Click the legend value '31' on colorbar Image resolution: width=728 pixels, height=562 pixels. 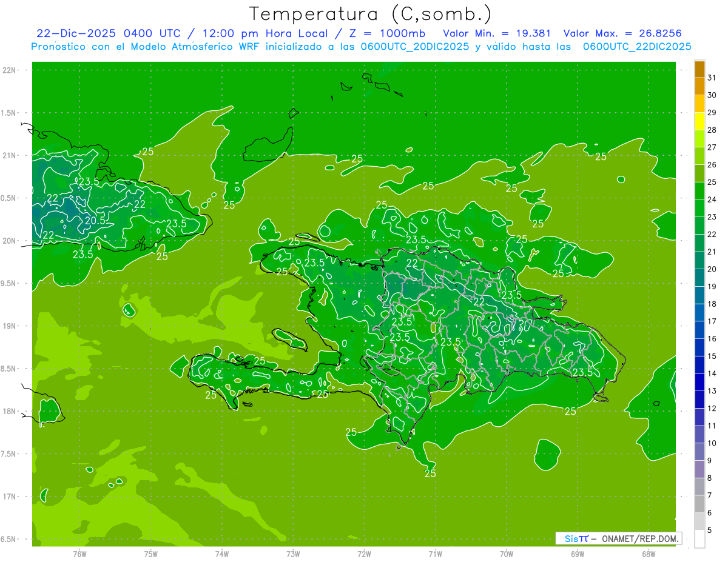712,78
